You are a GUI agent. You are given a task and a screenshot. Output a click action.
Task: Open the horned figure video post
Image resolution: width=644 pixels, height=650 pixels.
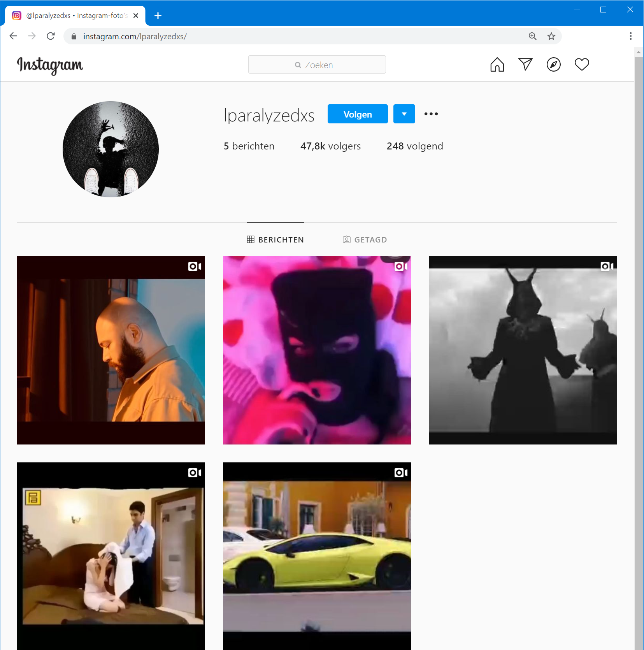click(x=523, y=350)
